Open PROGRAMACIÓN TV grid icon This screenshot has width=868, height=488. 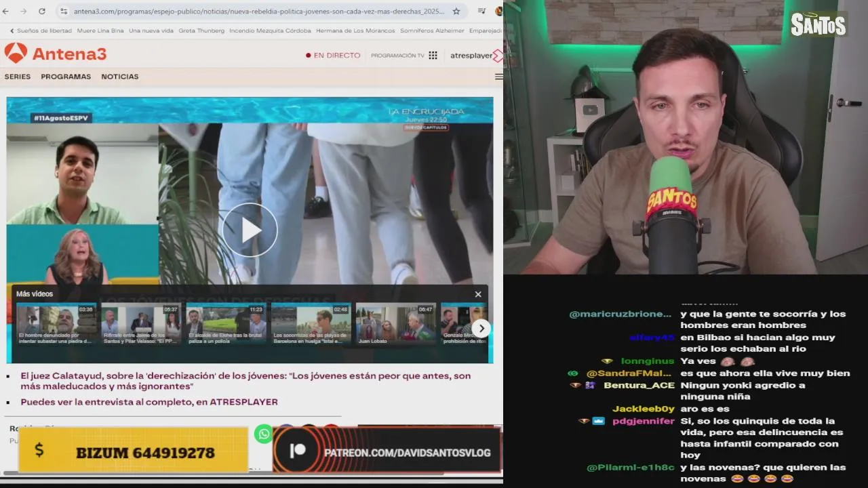tap(433, 56)
